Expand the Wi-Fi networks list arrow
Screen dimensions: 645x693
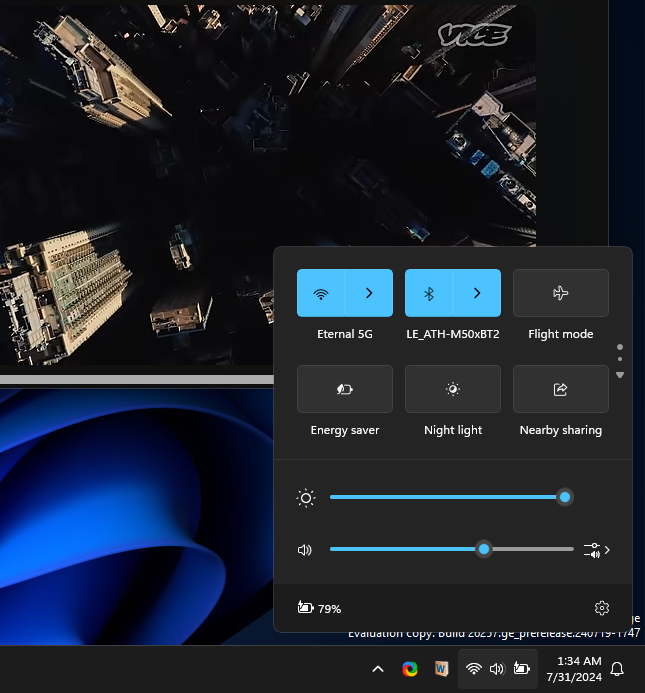[x=369, y=293]
